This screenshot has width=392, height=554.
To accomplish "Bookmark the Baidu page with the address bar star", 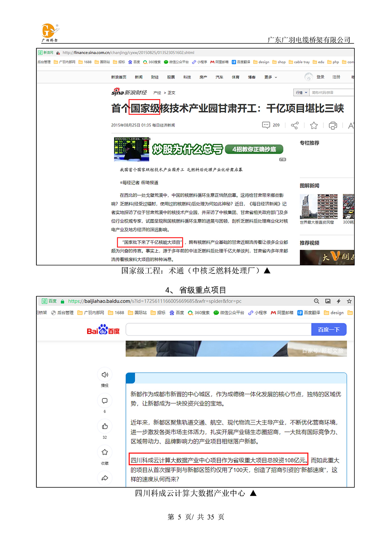I will coord(349,301).
